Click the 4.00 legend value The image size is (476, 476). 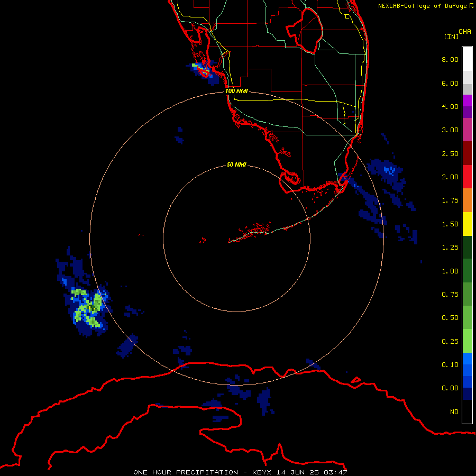coord(450,106)
